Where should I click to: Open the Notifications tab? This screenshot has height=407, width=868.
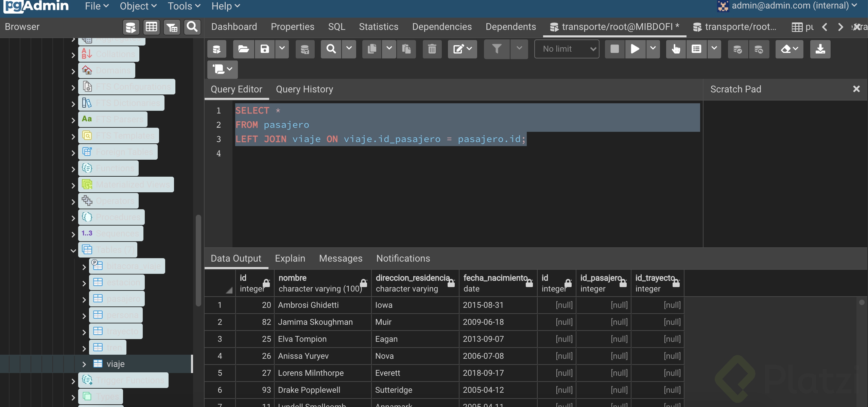tap(403, 259)
